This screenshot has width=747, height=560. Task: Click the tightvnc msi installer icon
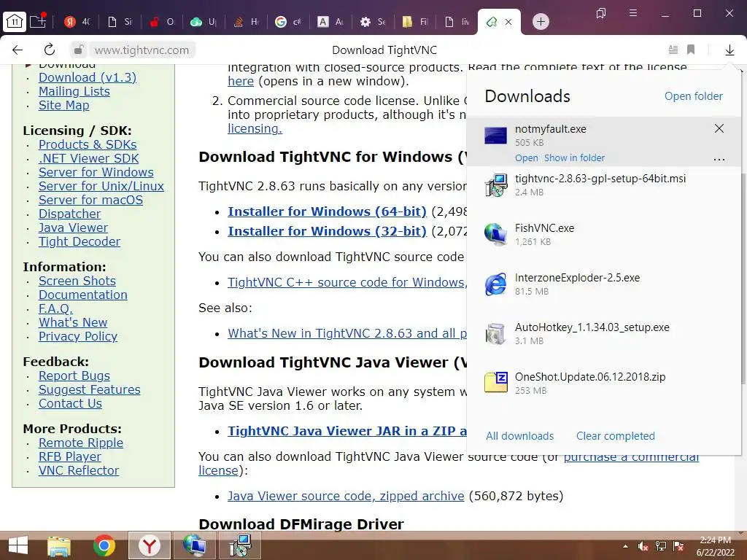click(x=495, y=185)
